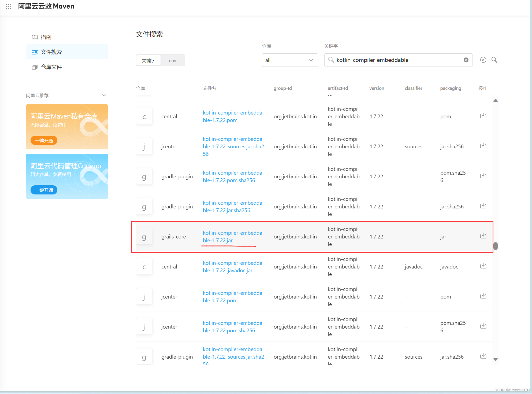Click the 'c' repository badge of central pom row

pos(144,116)
